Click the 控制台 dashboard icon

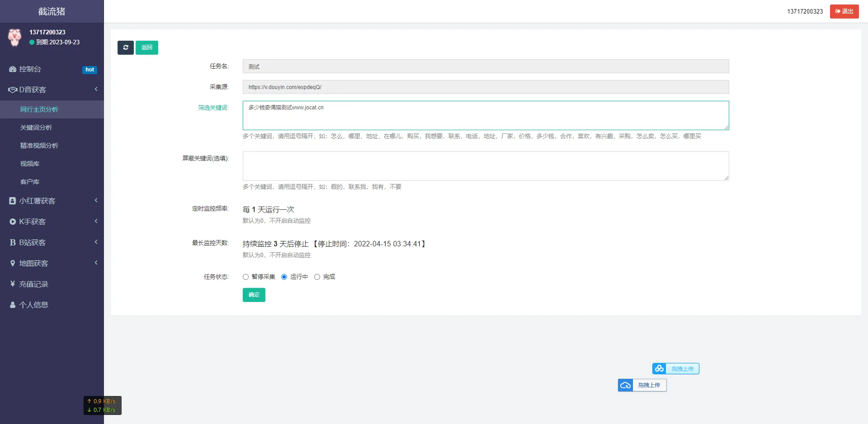[x=13, y=69]
